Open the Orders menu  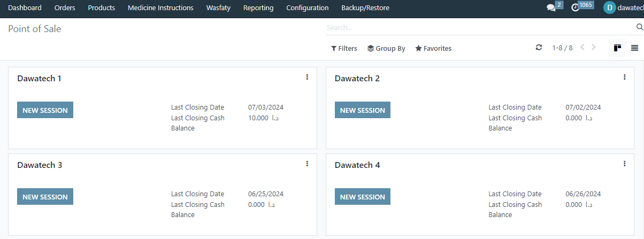coord(65,8)
